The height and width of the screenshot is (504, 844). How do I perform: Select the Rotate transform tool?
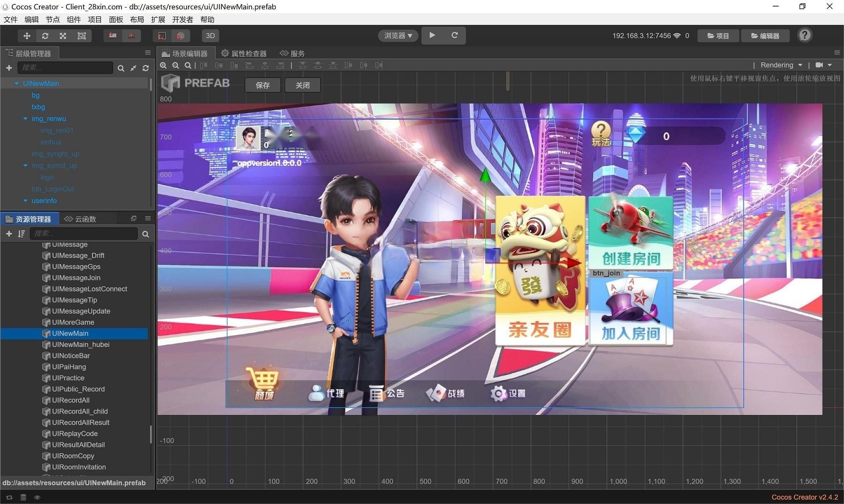45,36
